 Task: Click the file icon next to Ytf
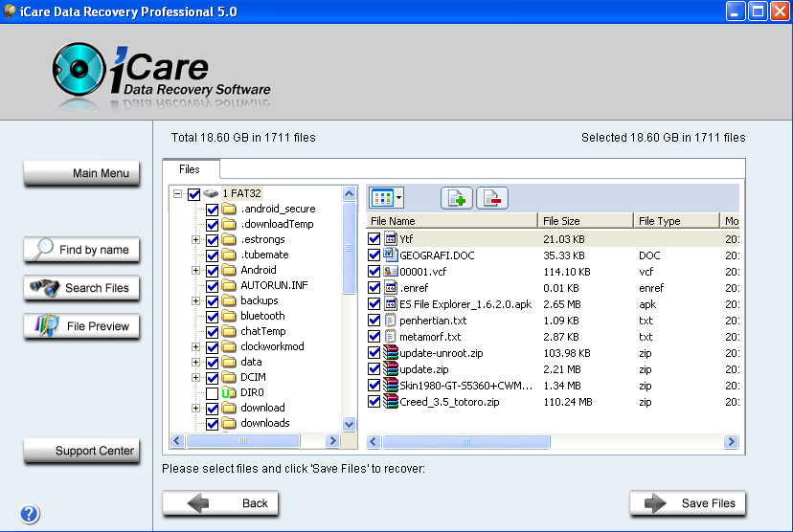coord(390,238)
